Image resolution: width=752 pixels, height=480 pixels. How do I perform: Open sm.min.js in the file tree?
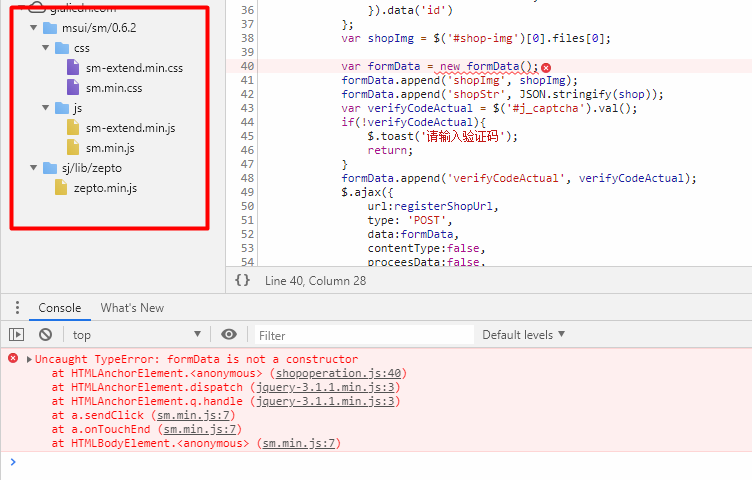pos(110,148)
